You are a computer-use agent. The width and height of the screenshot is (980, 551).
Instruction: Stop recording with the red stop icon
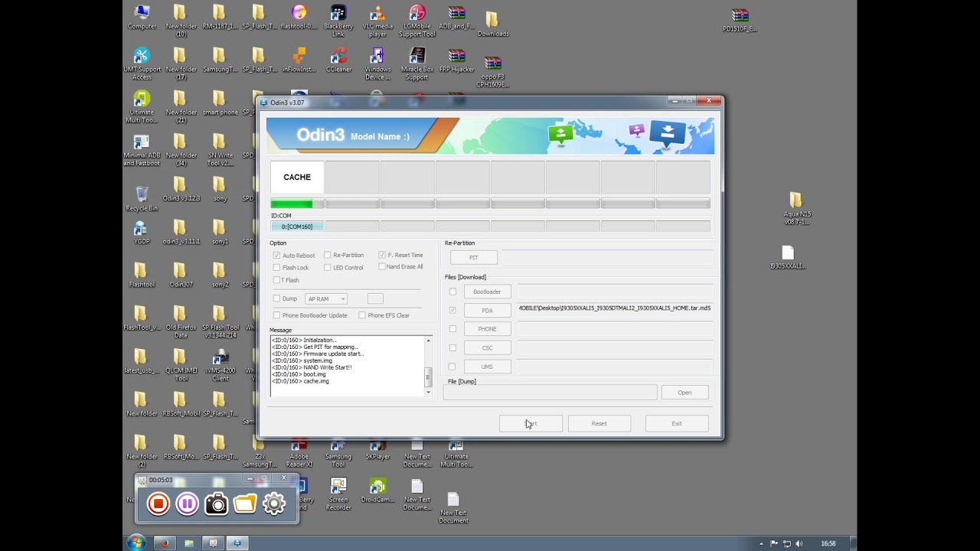click(x=158, y=504)
